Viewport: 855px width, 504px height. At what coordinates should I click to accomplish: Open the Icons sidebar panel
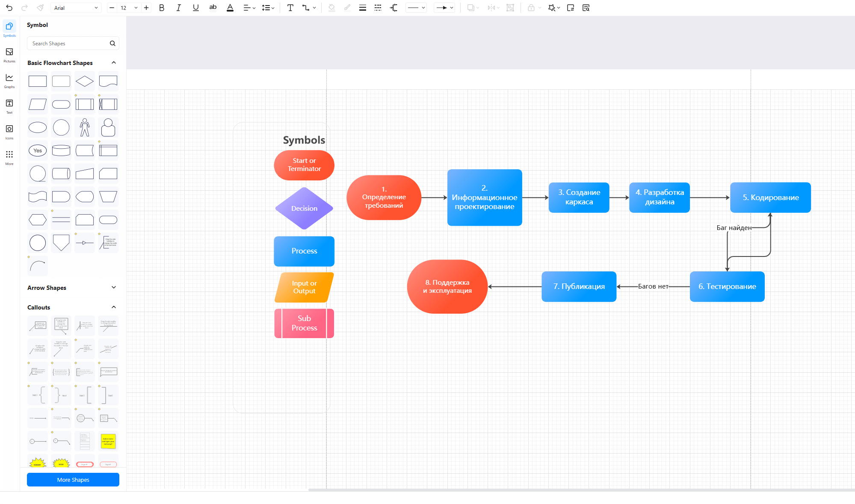[9, 132]
